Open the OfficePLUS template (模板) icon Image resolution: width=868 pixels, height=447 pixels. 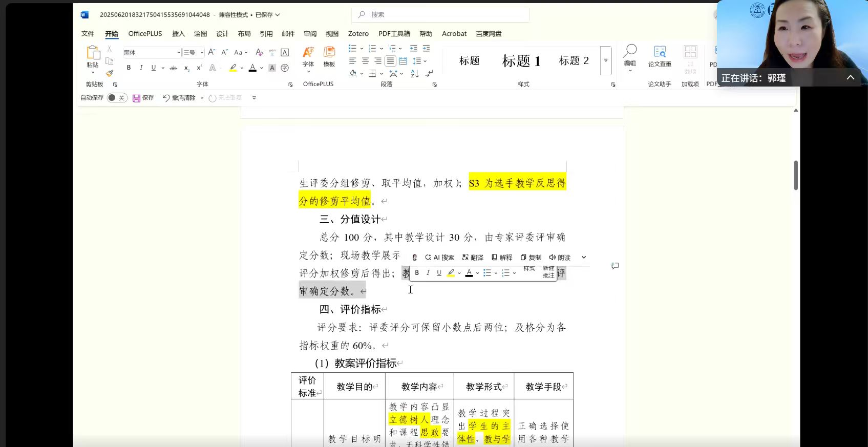329,56
